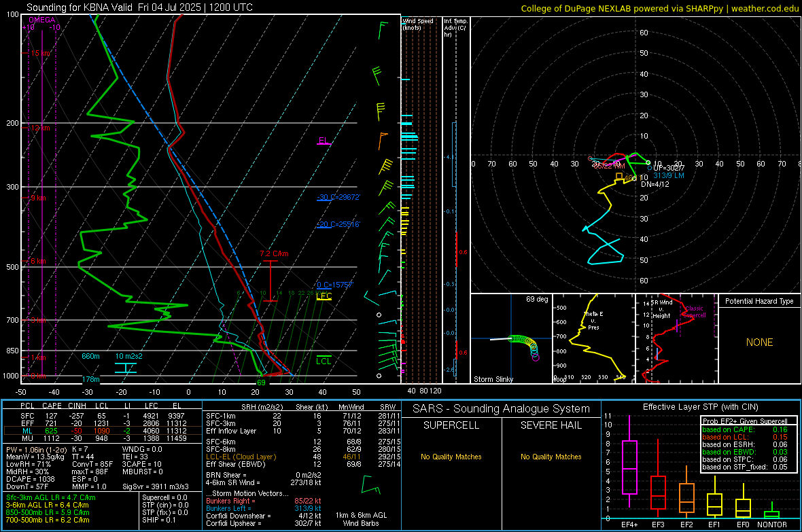This screenshot has width=802, height=532.
Task: Select the SFC-1km shear row label
Action: [221, 416]
